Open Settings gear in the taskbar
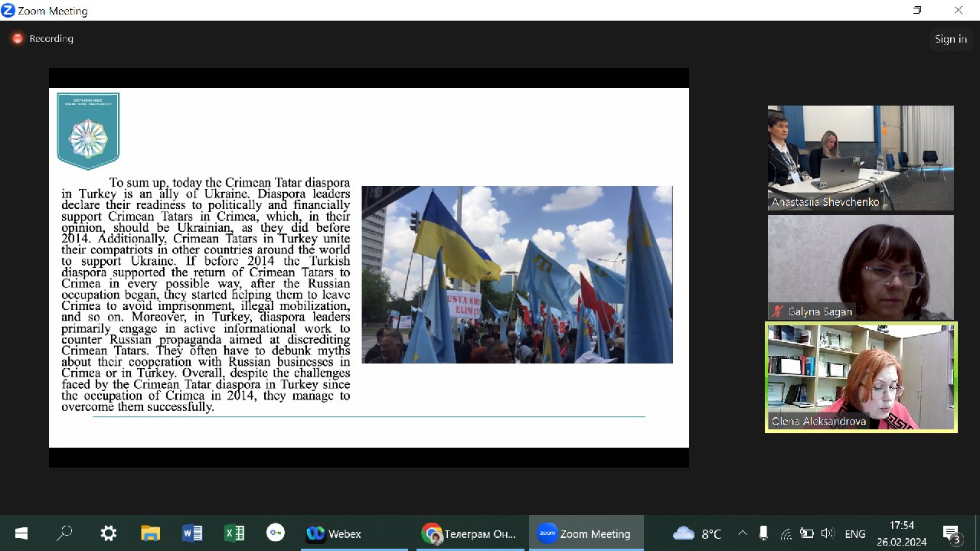Screen dimensions: 980x551 coord(108,533)
